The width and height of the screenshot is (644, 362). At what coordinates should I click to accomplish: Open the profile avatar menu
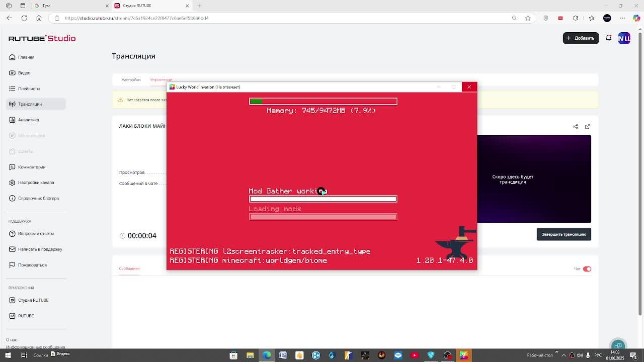pyautogui.click(x=624, y=38)
